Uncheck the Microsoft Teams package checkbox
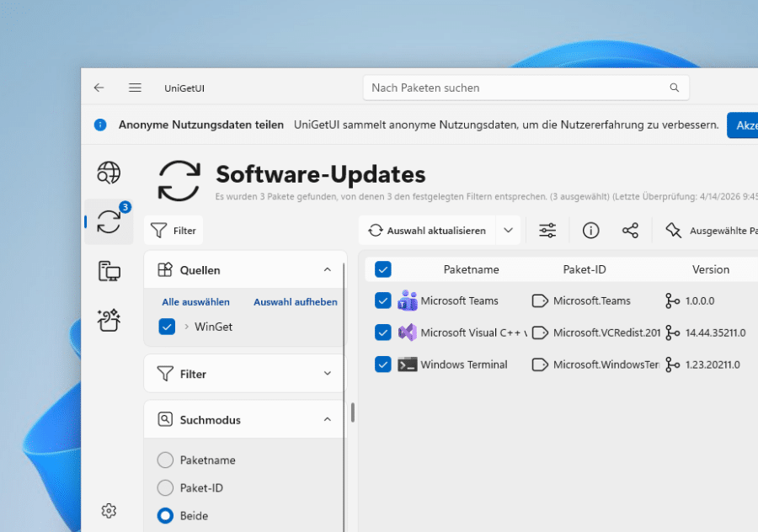 point(383,301)
